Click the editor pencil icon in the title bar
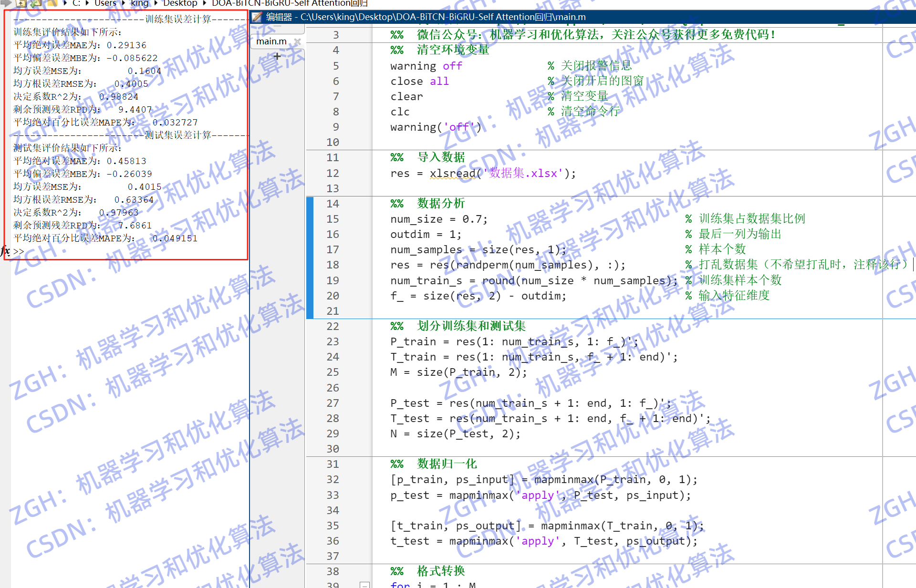The height and width of the screenshot is (588, 916). click(x=257, y=17)
